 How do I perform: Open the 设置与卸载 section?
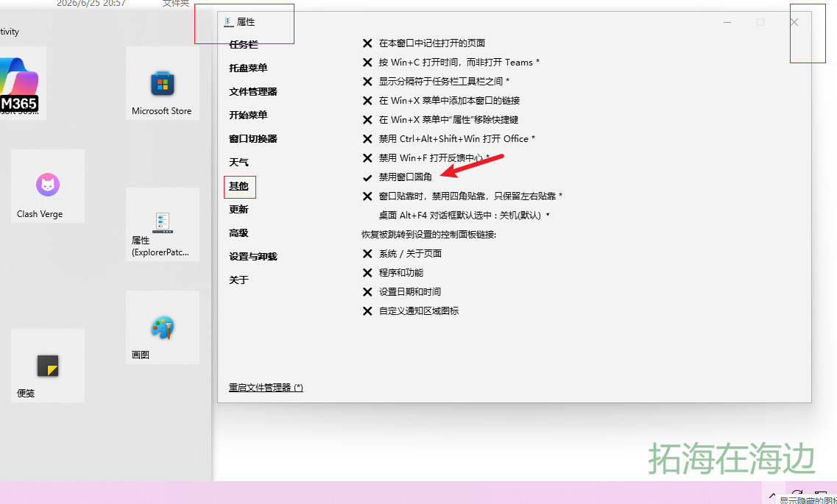click(253, 257)
